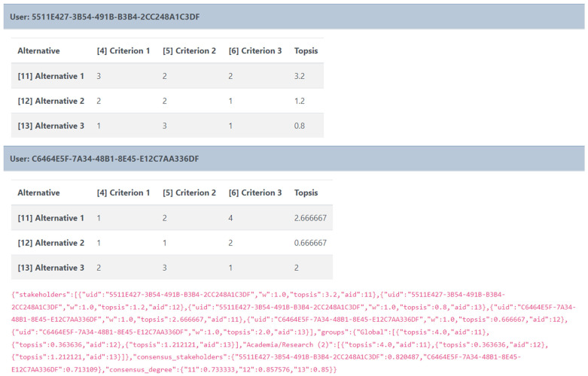588x376 pixels.
Task: Click the Topsis header in second table
Action: click(x=306, y=193)
